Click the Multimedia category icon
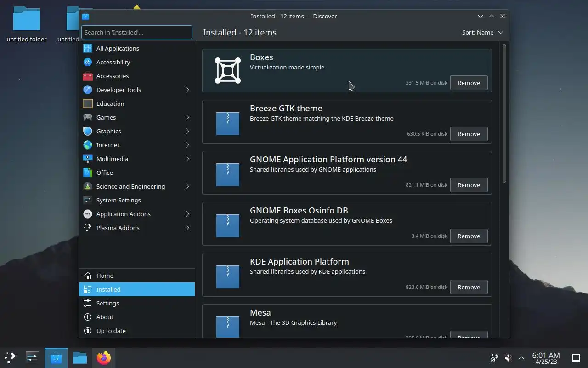This screenshot has height=368, width=588. 88,159
